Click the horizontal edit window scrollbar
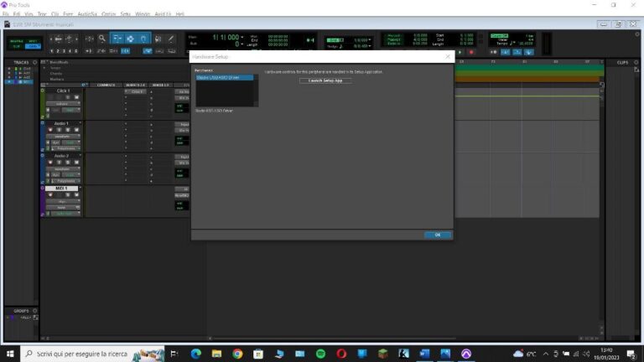Viewport: 644px width, 362px height. pyautogui.click(x=333, y=339)
